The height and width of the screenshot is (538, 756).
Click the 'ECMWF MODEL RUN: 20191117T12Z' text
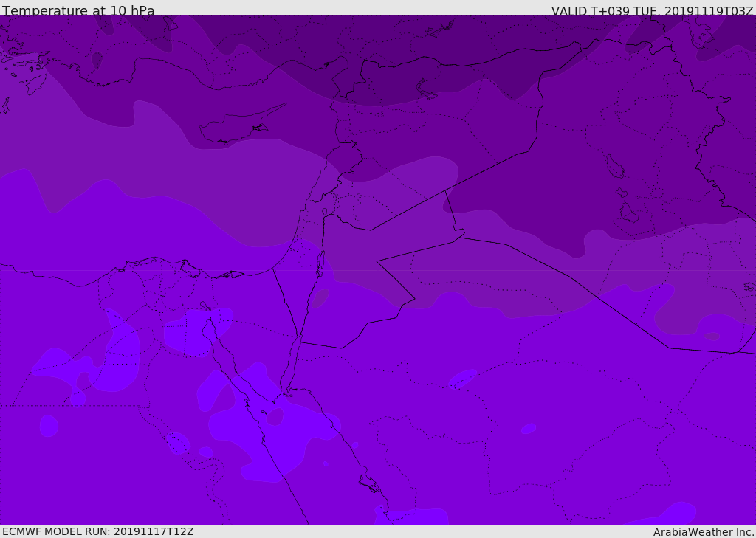click(98, 531)
